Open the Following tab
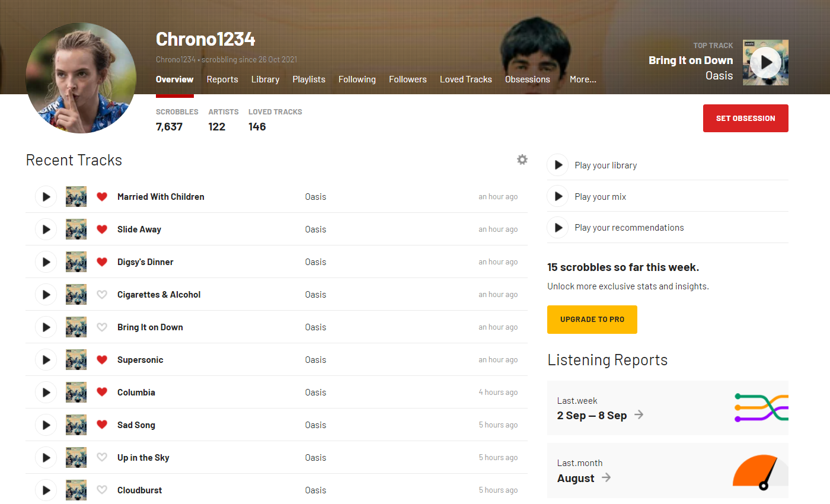Viewport: 830px width, 504px height. [357, 79]
